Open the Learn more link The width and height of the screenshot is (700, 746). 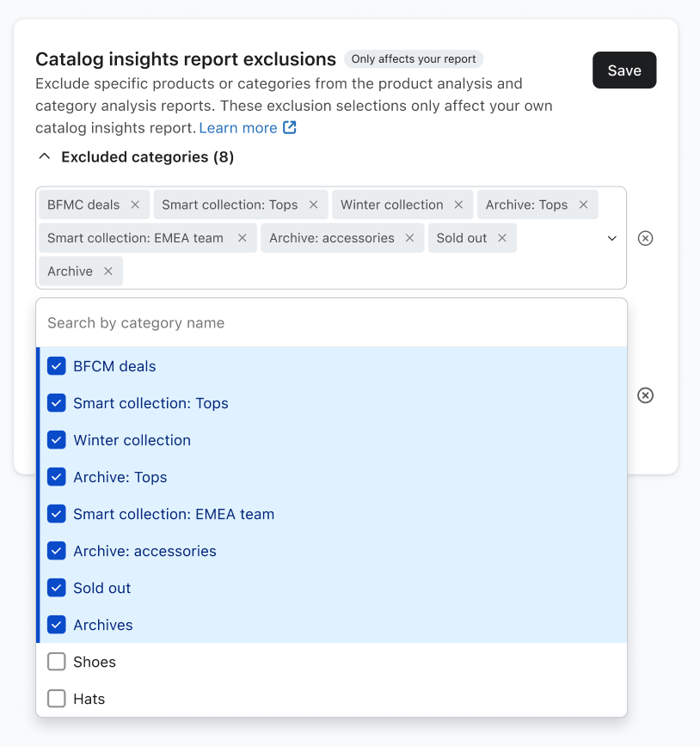tap(238, 128)
